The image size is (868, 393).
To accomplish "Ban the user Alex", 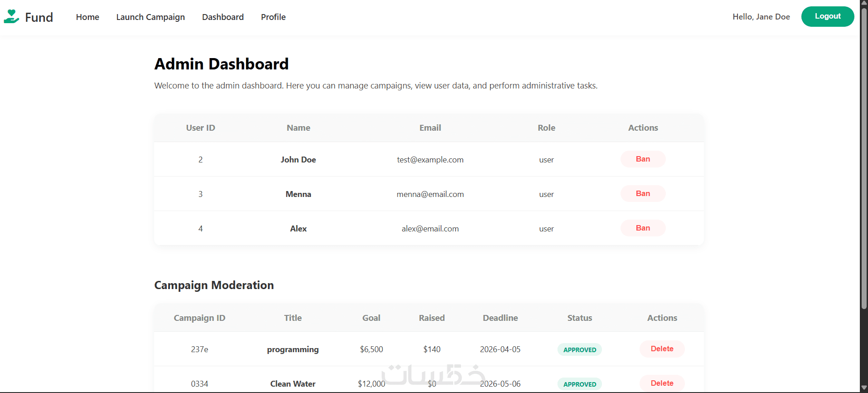I will 643,228.
